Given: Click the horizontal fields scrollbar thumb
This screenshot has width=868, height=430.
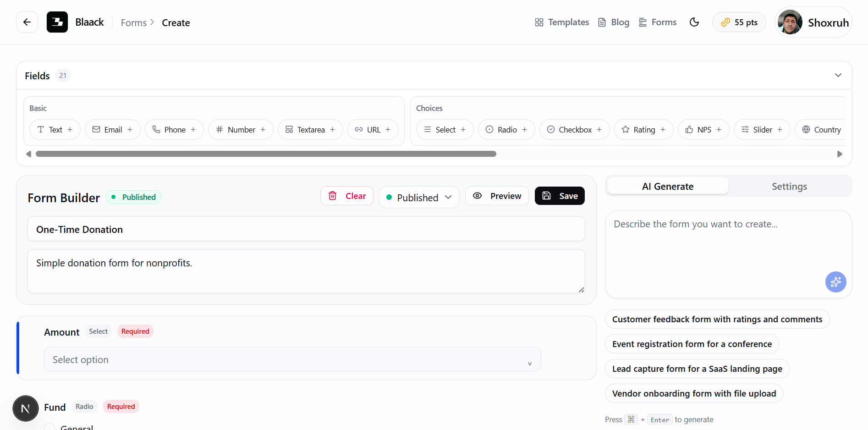Looking at the screenshot, I should [x=266, y=154].
